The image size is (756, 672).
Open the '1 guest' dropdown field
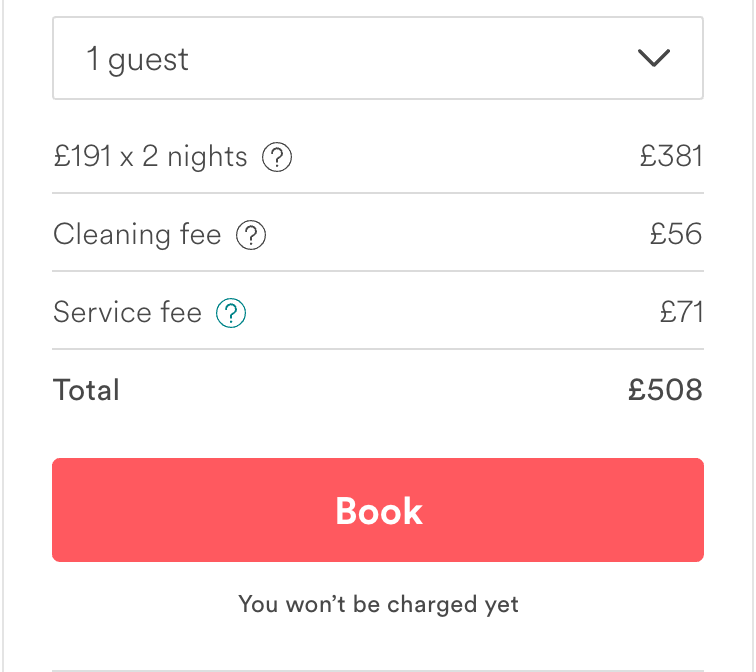click(377, 59)
